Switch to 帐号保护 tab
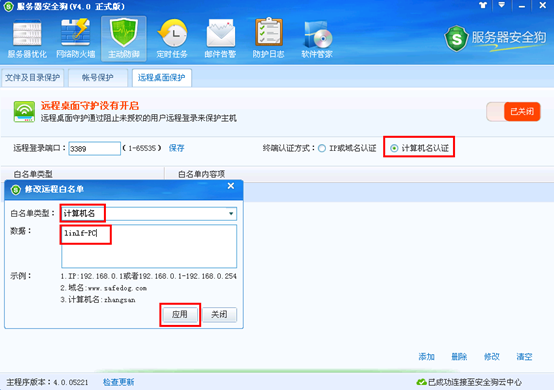Viewport: 554px width, 390px height. coord(98,78)
